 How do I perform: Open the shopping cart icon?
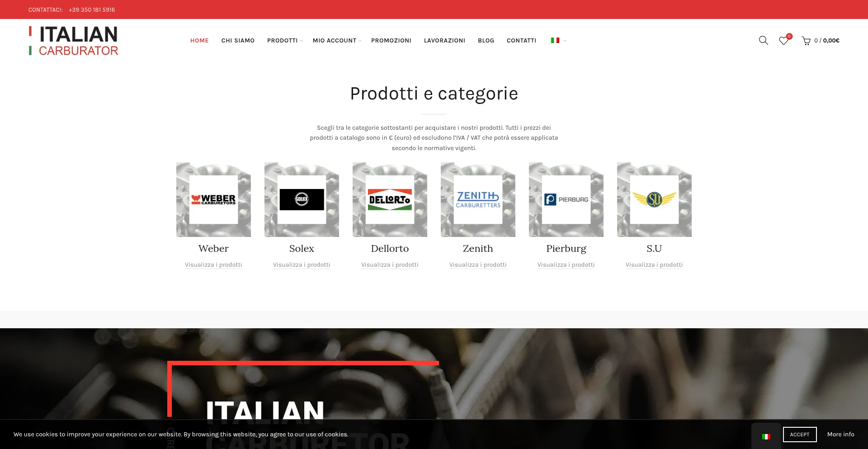pos(806,41)
